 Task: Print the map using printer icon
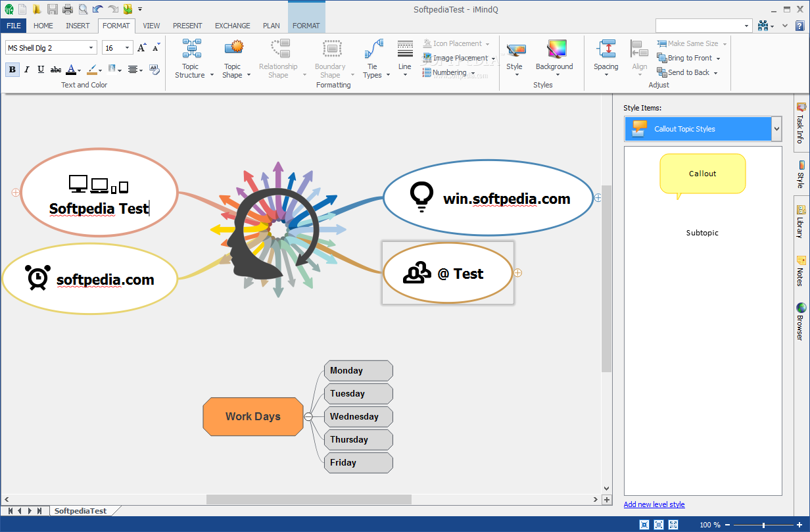[67, 9]
